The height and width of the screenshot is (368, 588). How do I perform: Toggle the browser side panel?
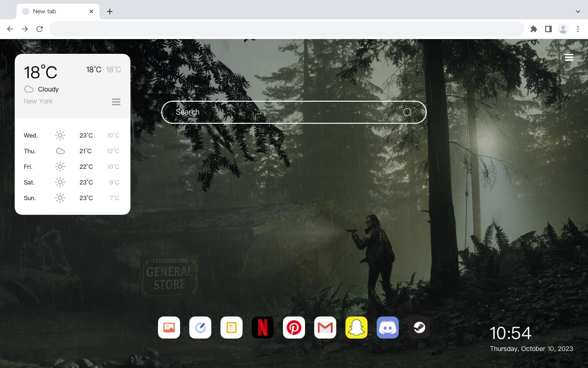tap(548, 29)
